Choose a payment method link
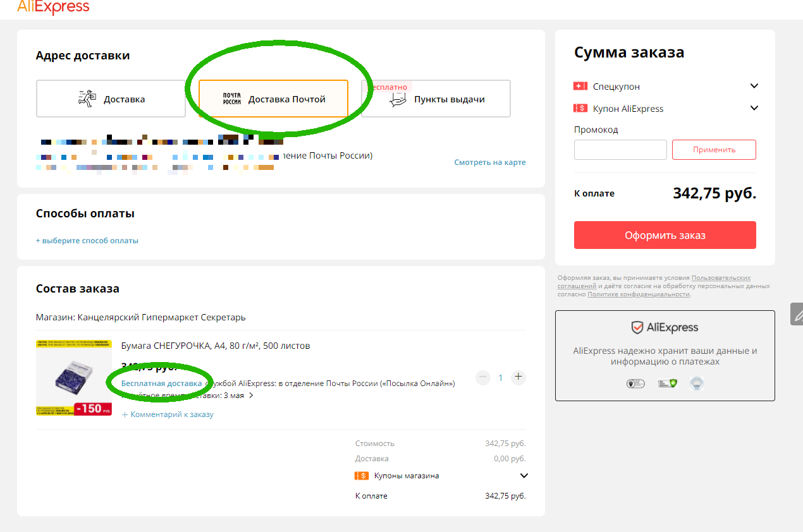 pos(87,241)
